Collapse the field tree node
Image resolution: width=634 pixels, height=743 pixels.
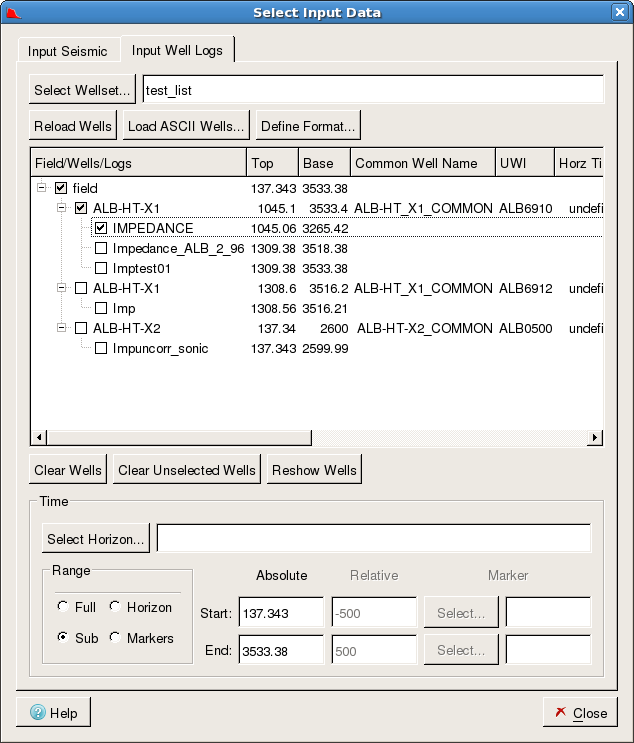coord(41,188)
